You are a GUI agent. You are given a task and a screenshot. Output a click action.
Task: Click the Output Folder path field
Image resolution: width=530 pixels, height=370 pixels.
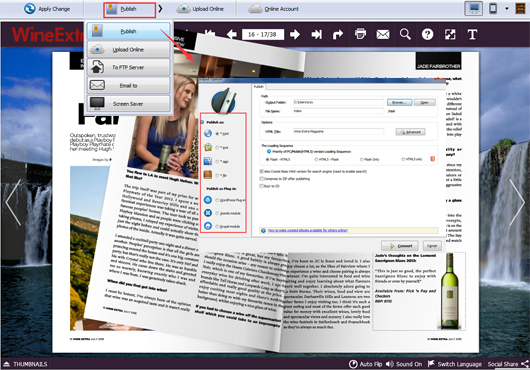[x=338, y=102]
